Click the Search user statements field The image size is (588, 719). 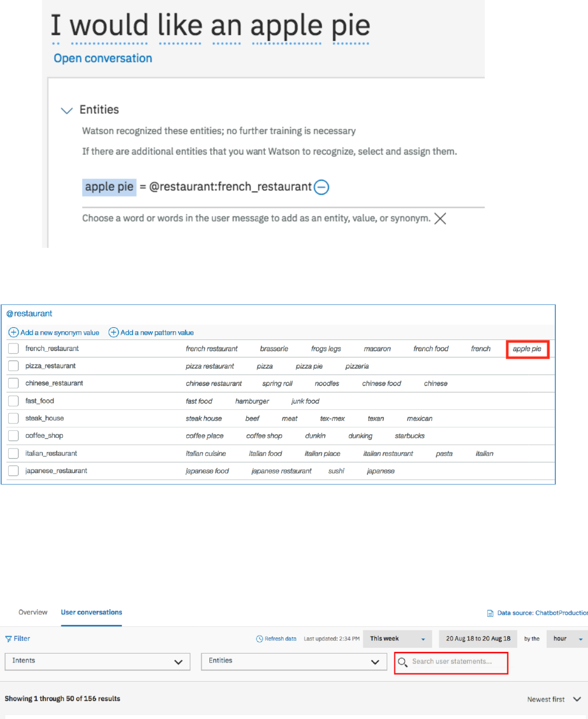pos(451,662)
